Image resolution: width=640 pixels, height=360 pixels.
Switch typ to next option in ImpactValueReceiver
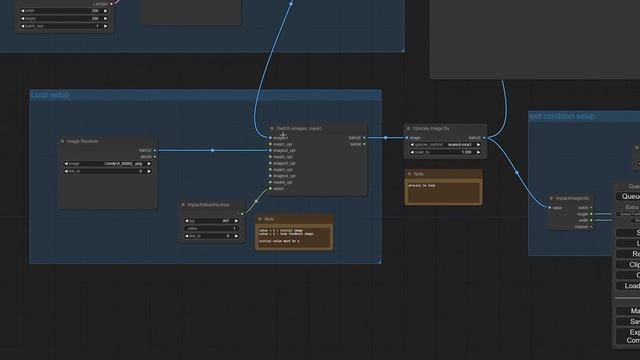(236, 221)
